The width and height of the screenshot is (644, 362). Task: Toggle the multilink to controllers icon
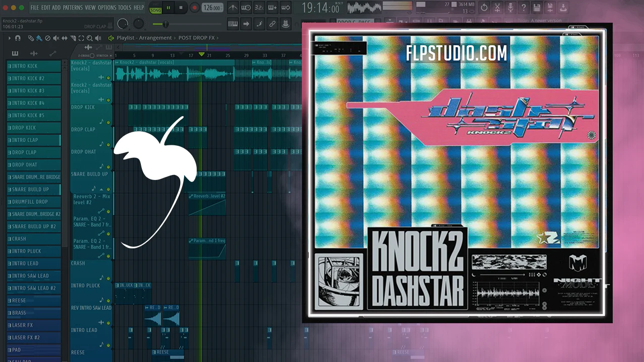click(272, 24)
